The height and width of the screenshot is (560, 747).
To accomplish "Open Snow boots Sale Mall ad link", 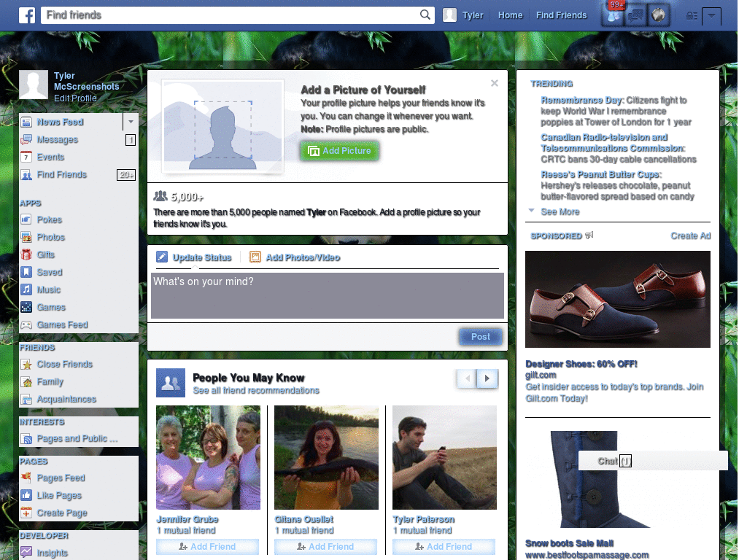I will (x=569, y=543).
